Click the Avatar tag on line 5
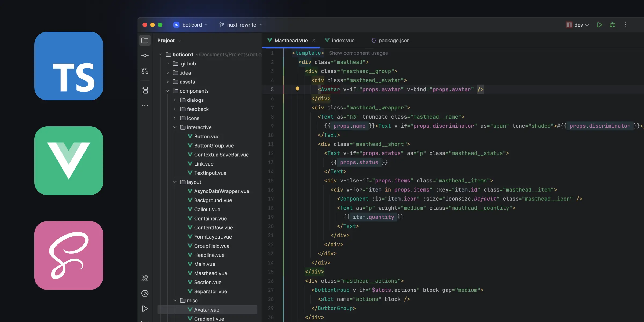The height and width of the screenshot is (322, 644). (x=330, y=90)
